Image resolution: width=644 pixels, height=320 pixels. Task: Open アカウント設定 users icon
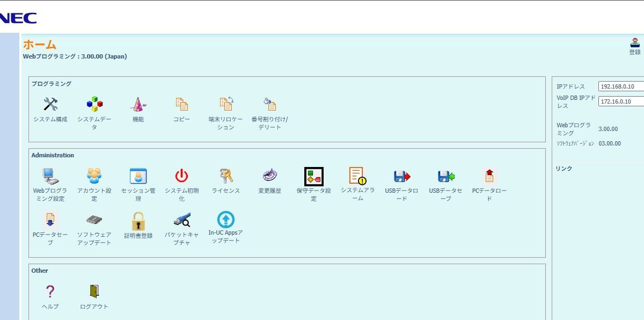(94, 176)
